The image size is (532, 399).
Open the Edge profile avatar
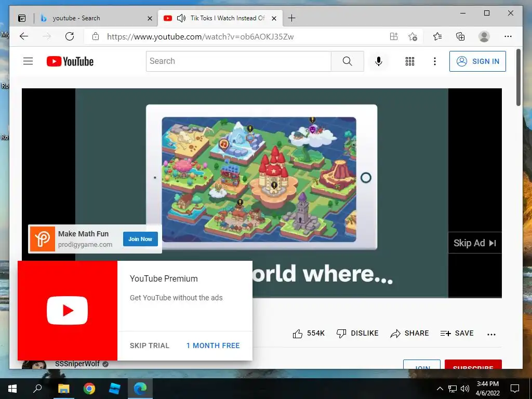tap(484, 36)
